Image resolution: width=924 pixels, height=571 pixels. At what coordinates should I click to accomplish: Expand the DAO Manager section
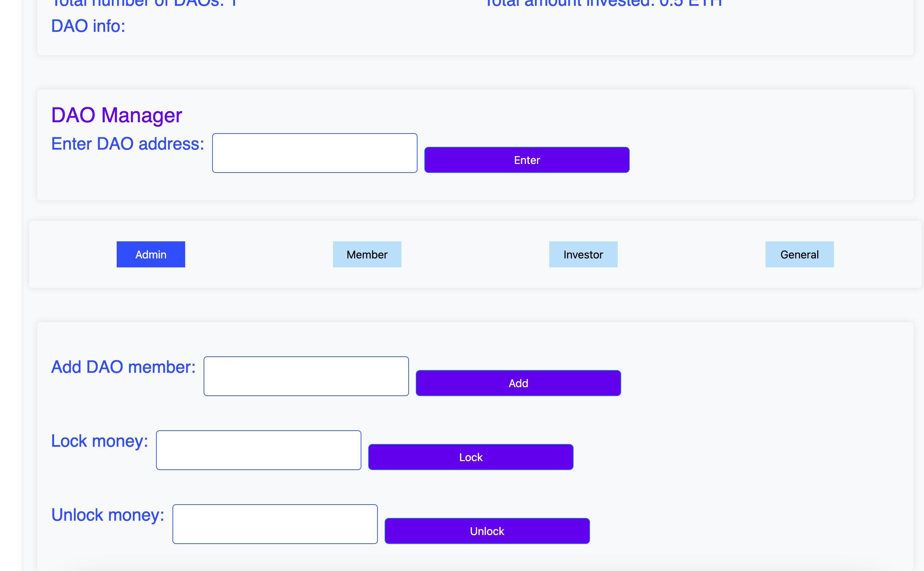point(116,115)
